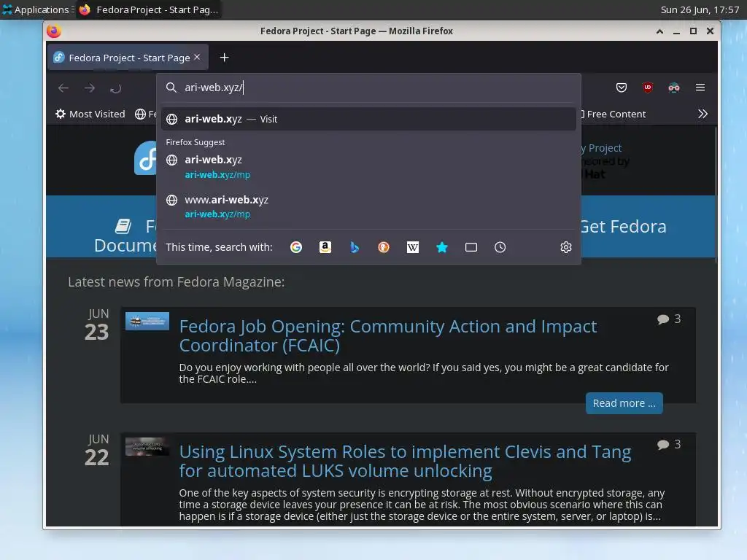The image size is (747, 560).
Task: Open the Free Content bookmark folder
Action: (612, 114)
